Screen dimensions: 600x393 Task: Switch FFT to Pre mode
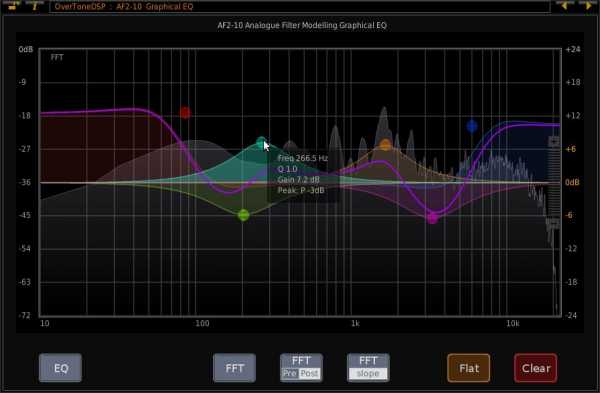[x=290, y=373]
